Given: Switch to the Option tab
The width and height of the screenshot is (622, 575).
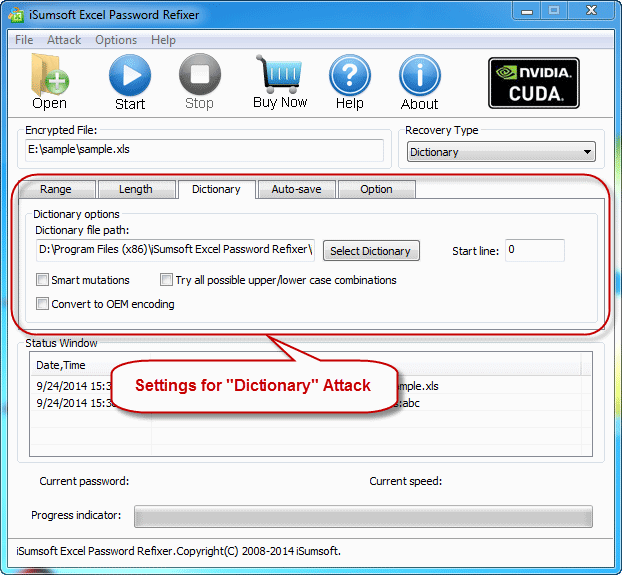Looking at the screenshot, I should tap(376, 189).
